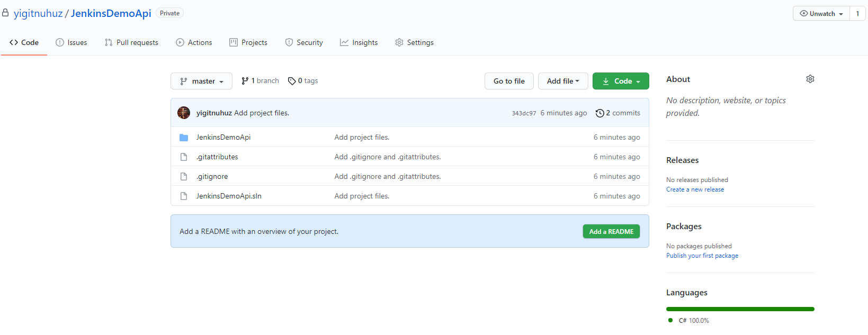This screenshot has width=868, height=335.
Task: Open About settings gear icon
Action: click(x=810, y=79)
